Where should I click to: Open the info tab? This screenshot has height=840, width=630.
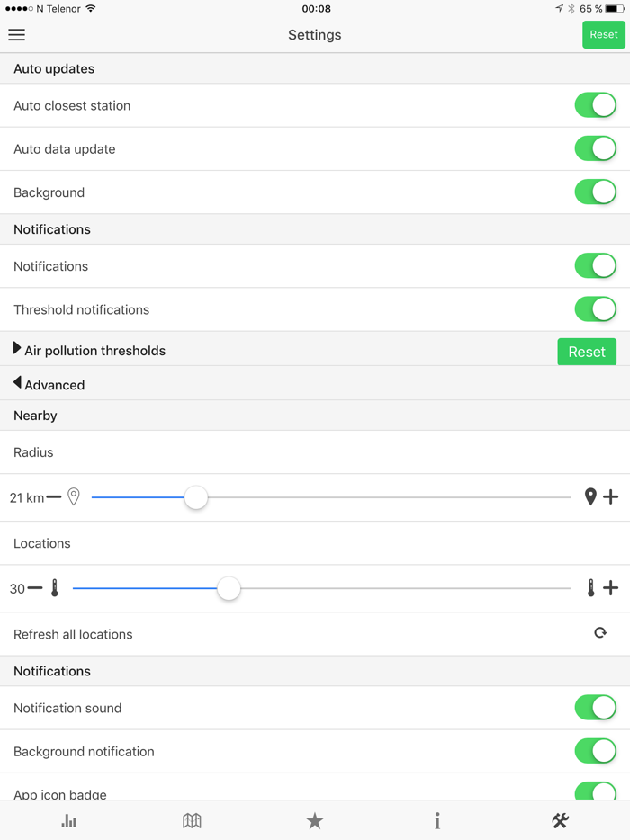[x=437, y=820]
